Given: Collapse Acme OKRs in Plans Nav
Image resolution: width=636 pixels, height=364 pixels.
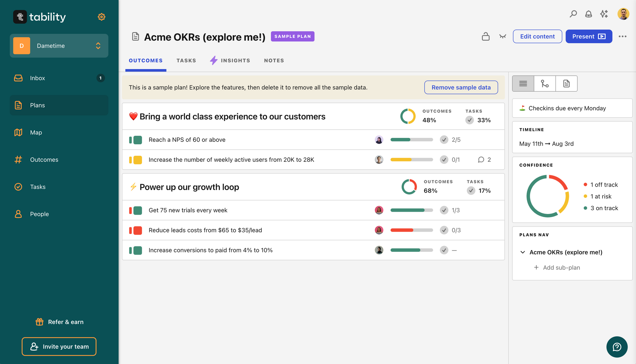Looking at the screenshot, I should tap(522, 252).
